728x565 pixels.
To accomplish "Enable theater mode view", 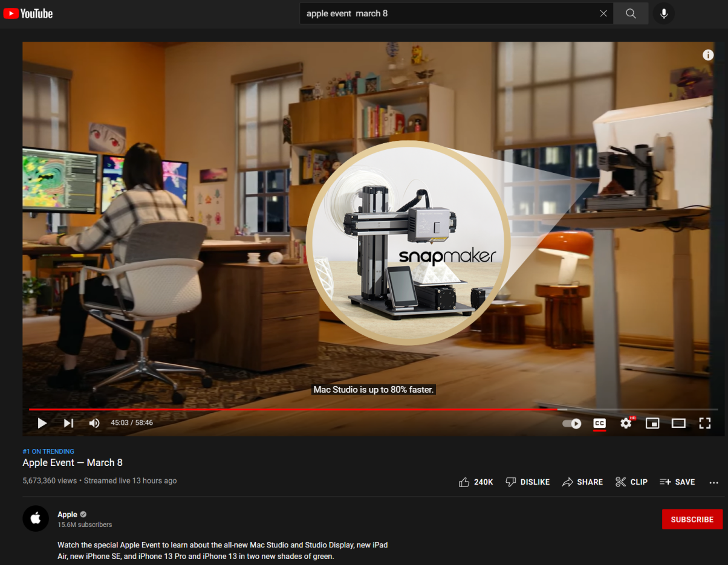I will (678, 423).
